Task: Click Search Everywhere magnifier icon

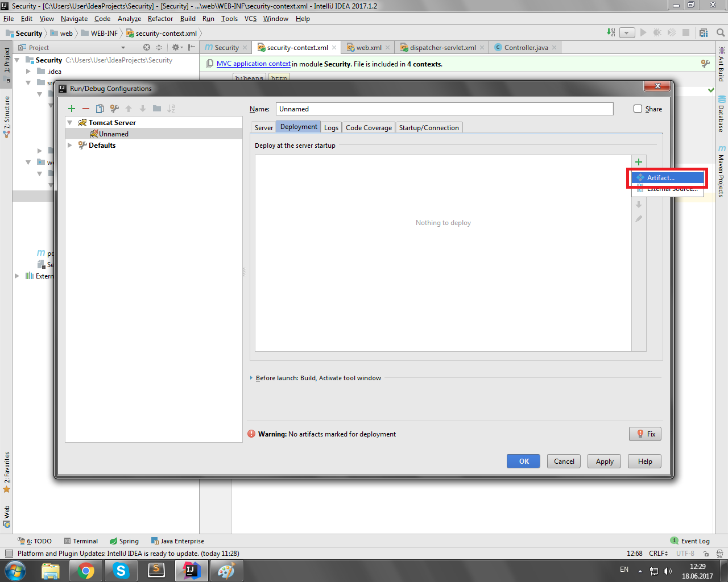Action: click(720, 33)
